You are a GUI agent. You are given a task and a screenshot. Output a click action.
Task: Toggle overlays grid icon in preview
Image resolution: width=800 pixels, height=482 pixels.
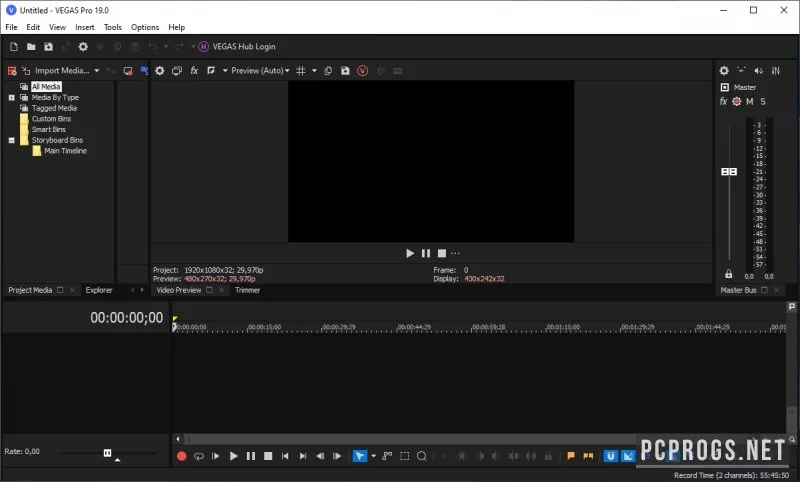click(301, 71)
